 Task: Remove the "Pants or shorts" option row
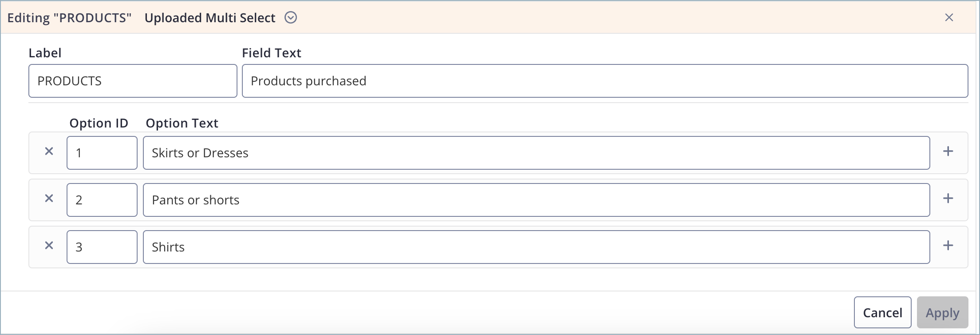(49, 199)
